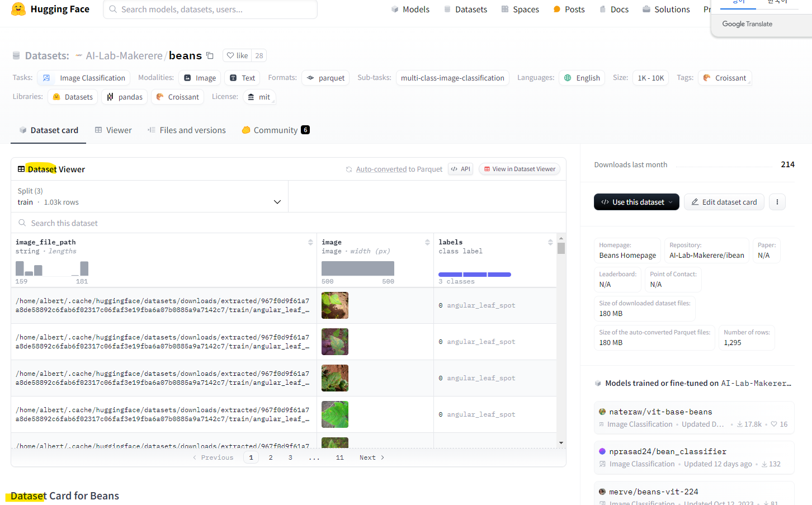Go to the Next page of rows
Screen dimensions: 812x505
click(x=372, y=457)
